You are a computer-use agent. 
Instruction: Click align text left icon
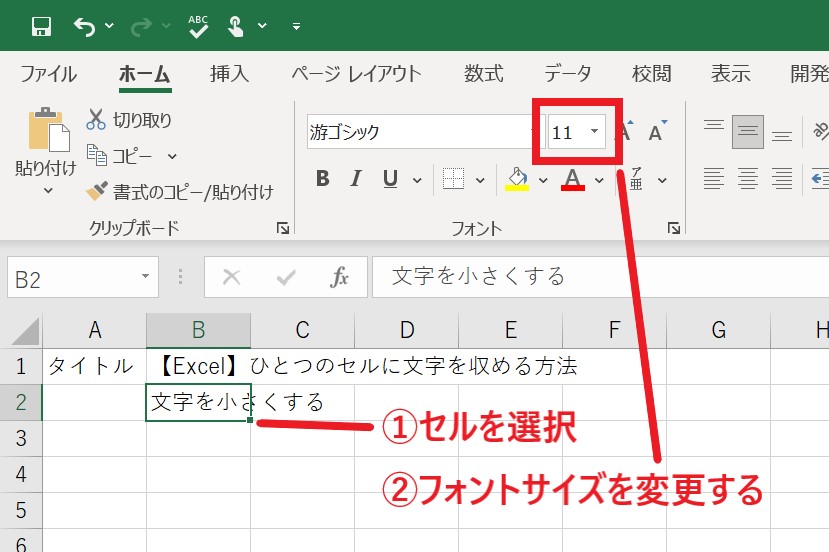tap(714, 178)
